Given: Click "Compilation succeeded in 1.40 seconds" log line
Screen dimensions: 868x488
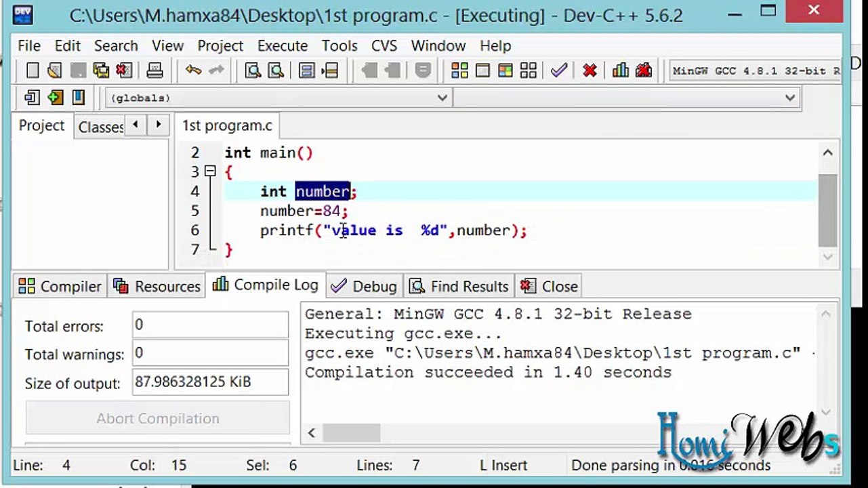Looking at the screenshot, I should (x=488, y=372).
